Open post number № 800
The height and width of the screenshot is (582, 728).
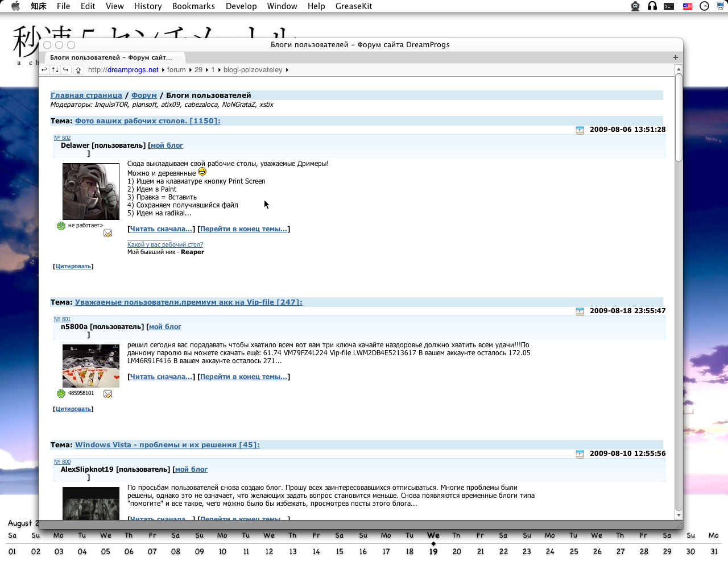tap(63, 462)
